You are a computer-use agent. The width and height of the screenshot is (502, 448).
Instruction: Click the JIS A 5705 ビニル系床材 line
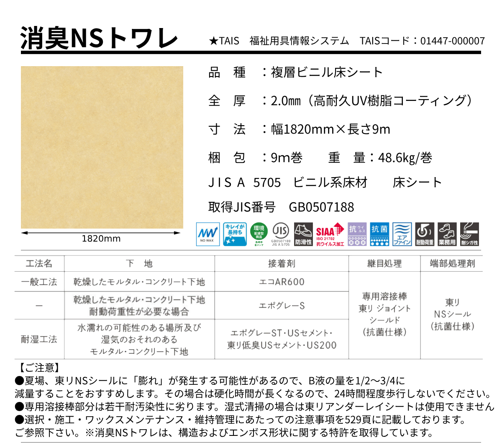coord(325,183)
